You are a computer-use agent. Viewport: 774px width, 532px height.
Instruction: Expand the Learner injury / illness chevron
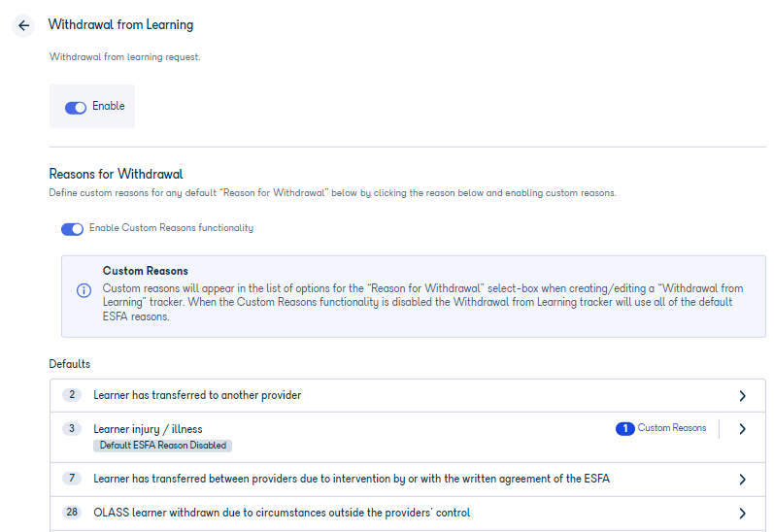(742, 429)
